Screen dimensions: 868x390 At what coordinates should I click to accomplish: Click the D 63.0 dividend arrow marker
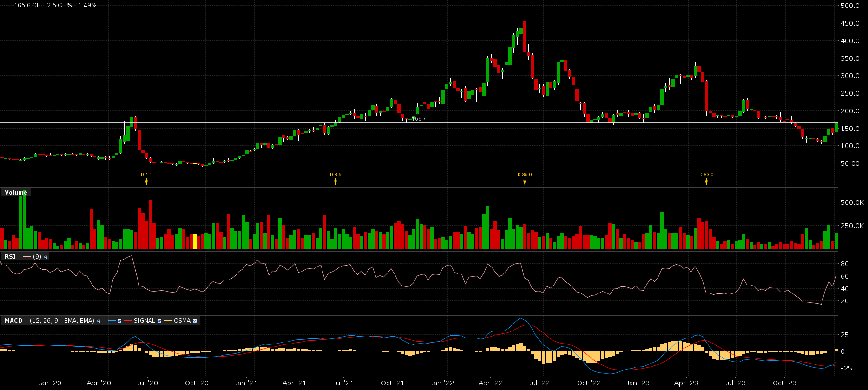[x=706, y=182]
